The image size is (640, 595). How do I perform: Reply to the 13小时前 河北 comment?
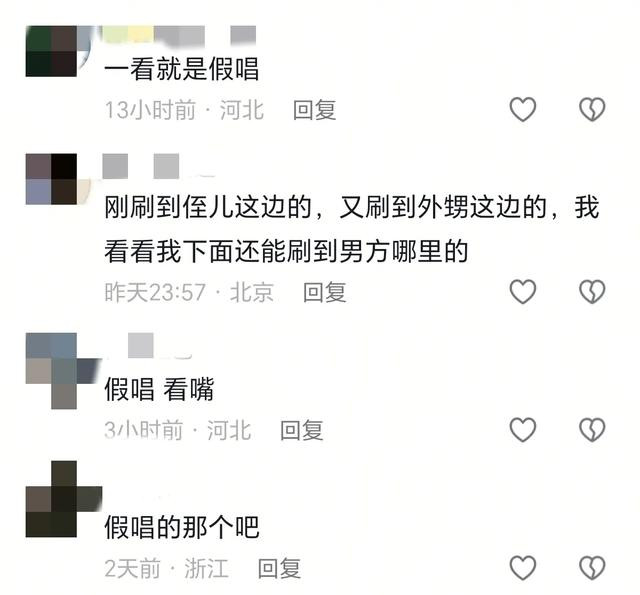click(x=314, y=110)
